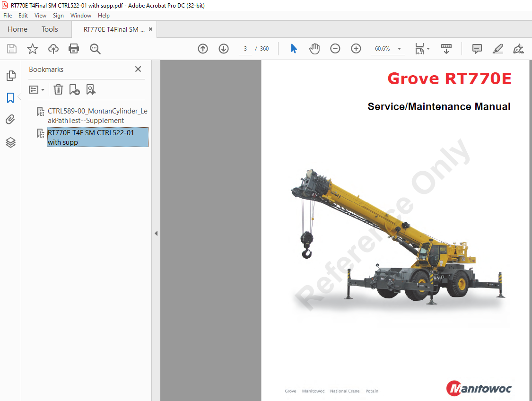Click the RT770E T4F bookmark's icon
Viewport: 532px width, 401px height.
point(40,133)
